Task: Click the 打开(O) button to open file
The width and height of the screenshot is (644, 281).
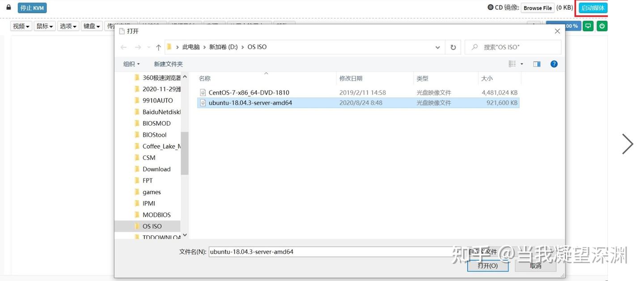Action: 487,265
